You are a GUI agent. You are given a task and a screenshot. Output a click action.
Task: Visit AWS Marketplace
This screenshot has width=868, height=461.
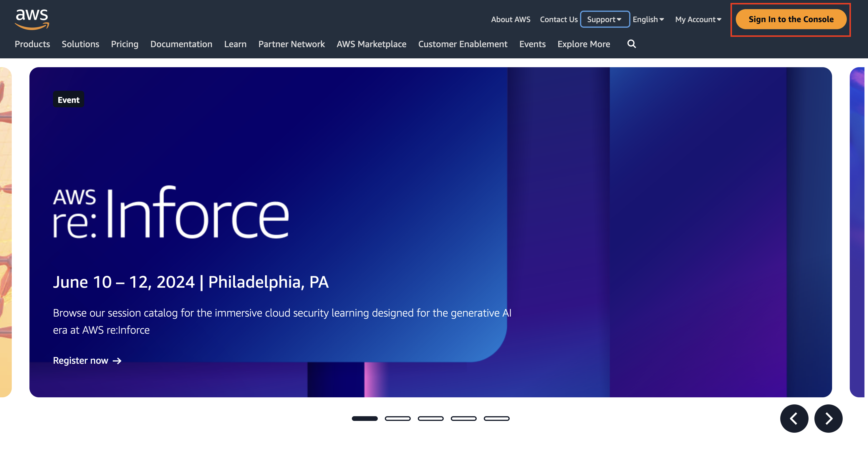point(371,44)
